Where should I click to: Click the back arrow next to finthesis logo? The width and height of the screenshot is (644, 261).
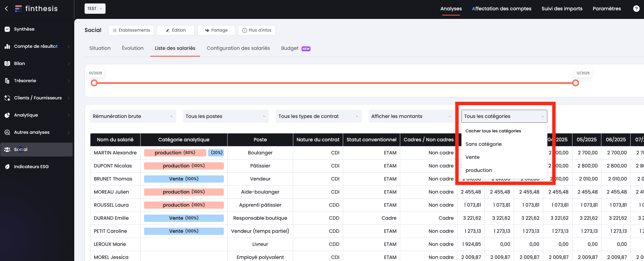(x=7, y=9)
